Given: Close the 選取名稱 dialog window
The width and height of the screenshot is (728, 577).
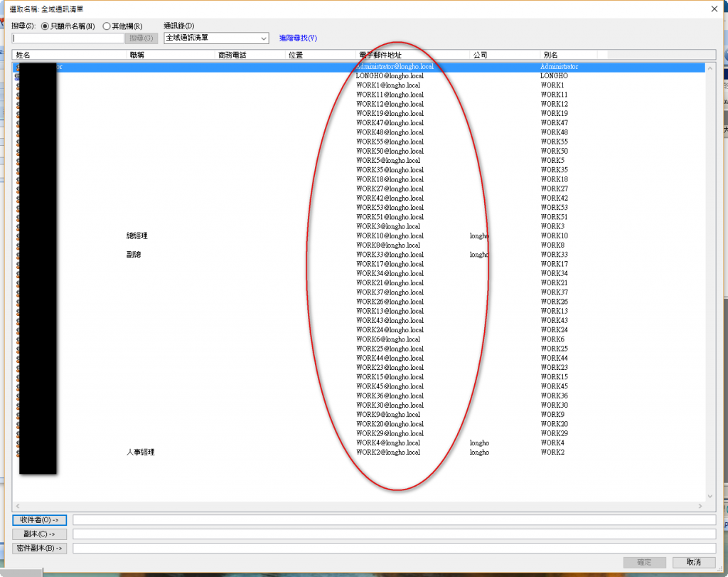Looking at the screenshot, I should pos(714,9).
